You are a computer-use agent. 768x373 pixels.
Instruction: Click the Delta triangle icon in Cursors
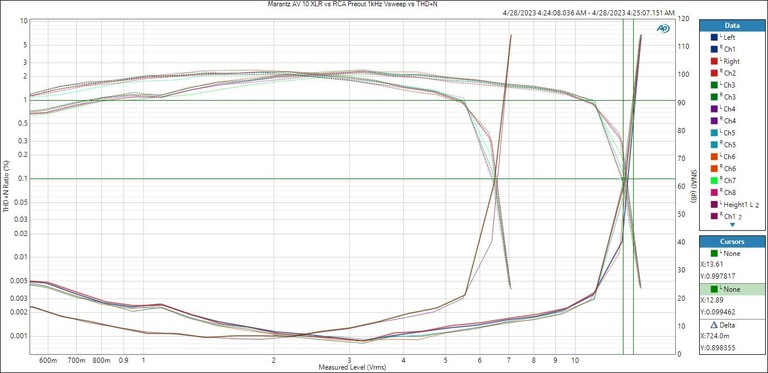(714, 325)
